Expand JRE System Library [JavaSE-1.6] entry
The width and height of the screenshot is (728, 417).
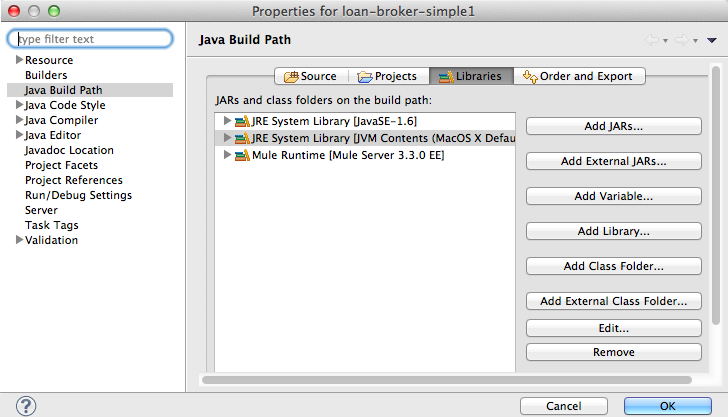[227, 121]
